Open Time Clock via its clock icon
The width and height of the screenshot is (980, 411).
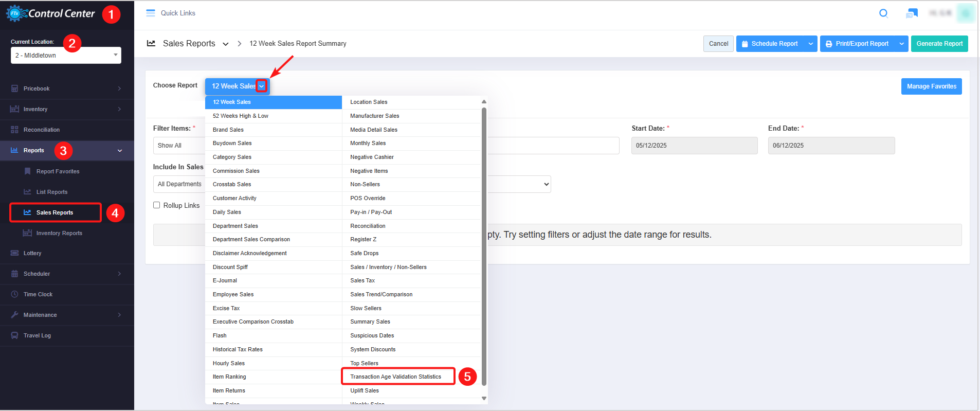[14, 294]
